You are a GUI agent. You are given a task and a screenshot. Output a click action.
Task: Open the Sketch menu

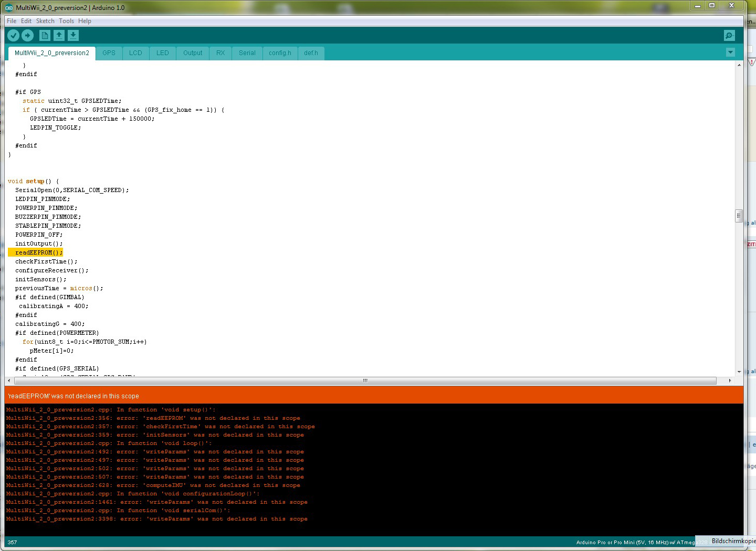click(45, 21)
